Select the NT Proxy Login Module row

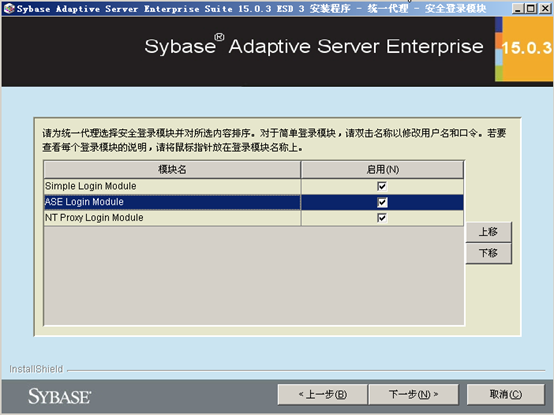coord(253,218)
